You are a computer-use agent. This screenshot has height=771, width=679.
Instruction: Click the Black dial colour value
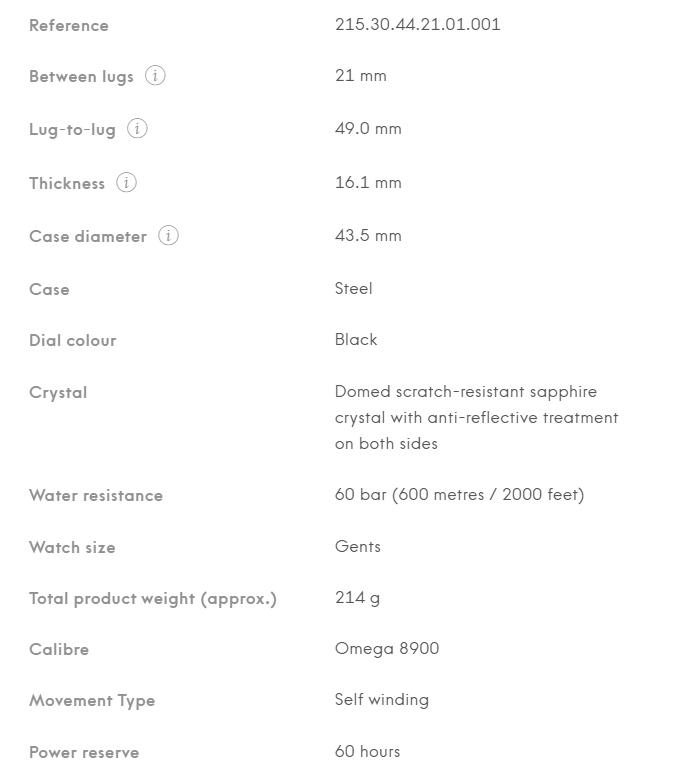(356, 340)
